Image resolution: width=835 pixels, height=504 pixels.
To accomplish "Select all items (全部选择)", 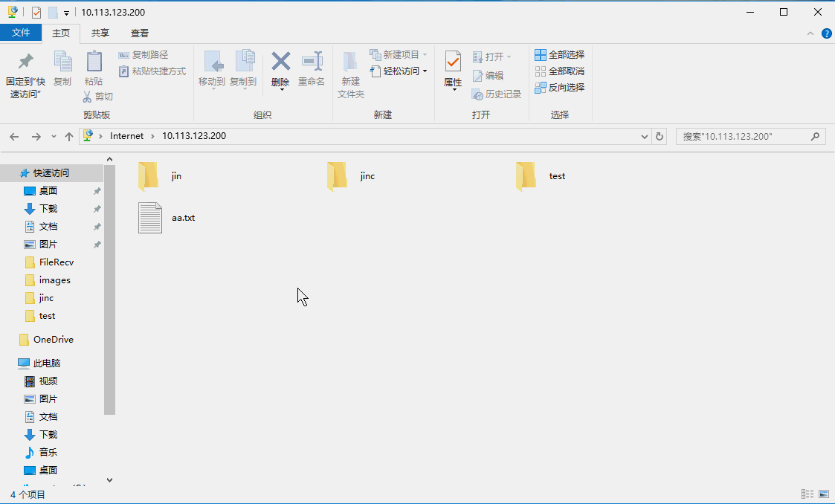I will [560, 55].
